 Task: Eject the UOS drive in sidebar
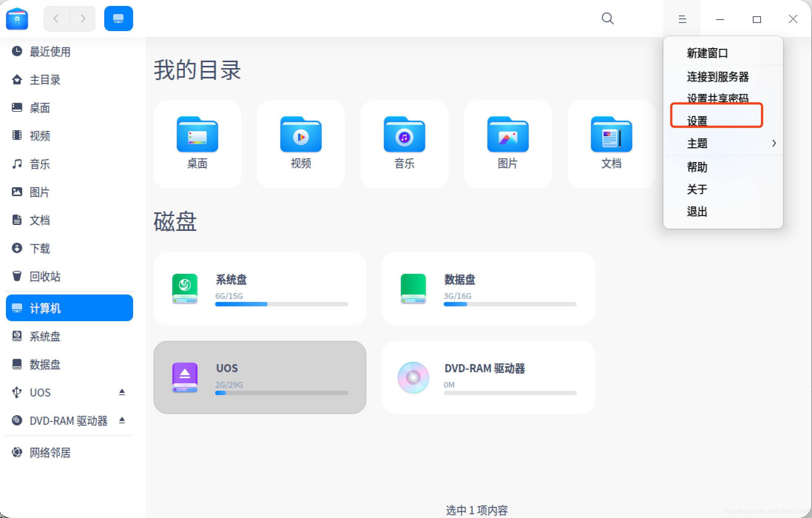point(122,392)
